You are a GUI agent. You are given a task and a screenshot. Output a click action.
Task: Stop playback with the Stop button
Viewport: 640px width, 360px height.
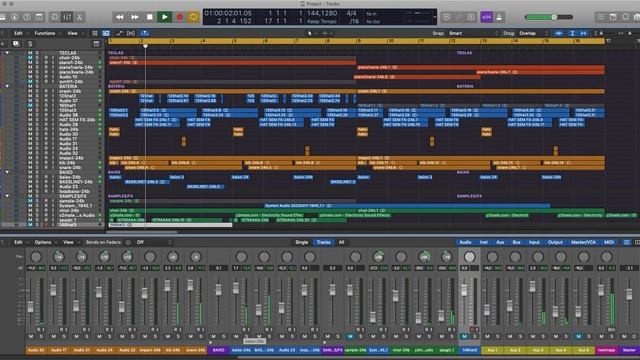(150, 17)
